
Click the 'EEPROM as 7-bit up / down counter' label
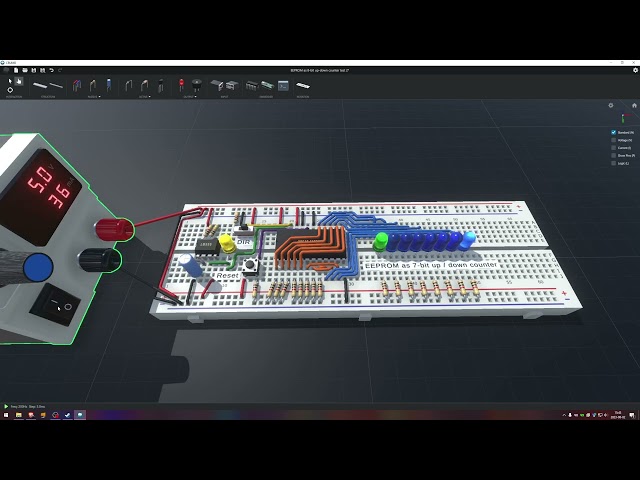[x=431, y=265]
